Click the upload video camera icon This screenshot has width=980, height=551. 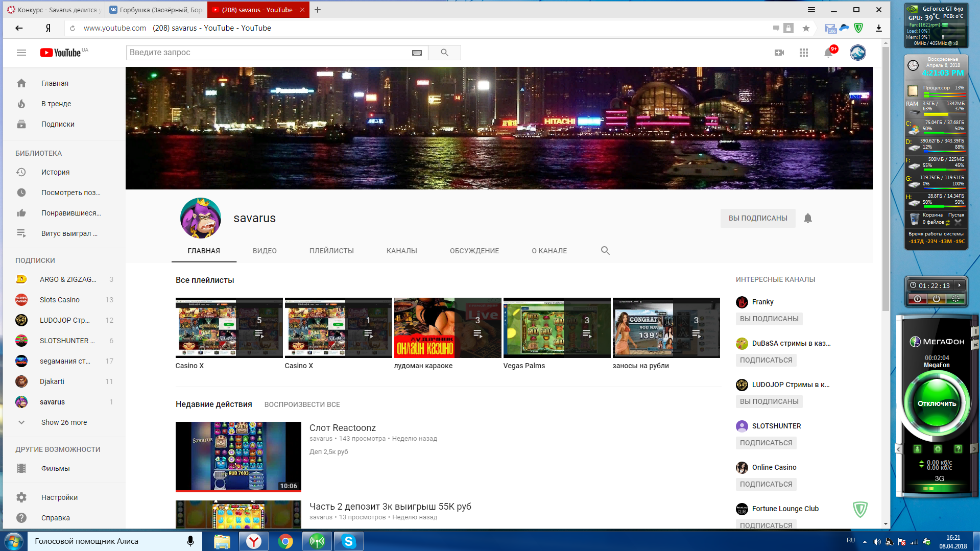click(779, 53)
